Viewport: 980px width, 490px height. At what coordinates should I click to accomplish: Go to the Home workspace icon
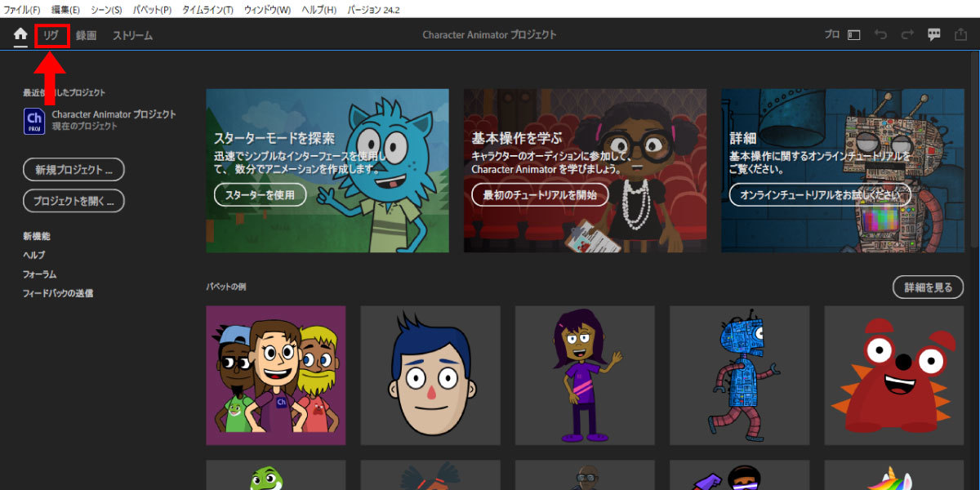[20, 34]
